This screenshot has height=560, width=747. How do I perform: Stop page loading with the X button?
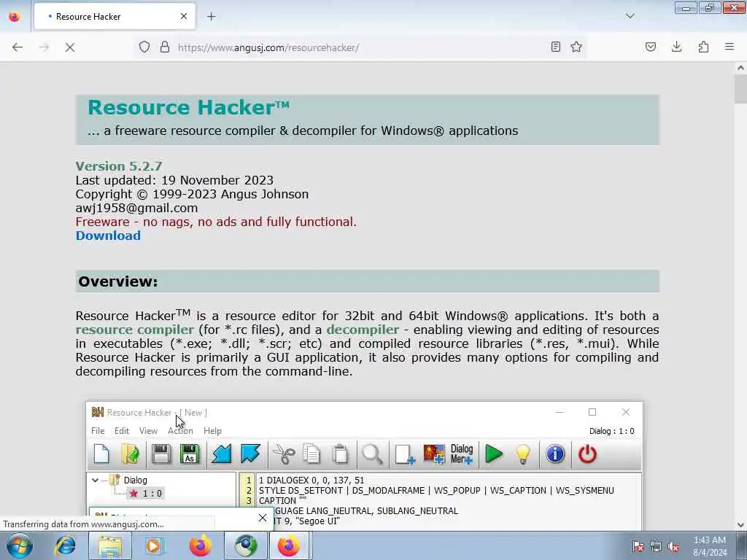[x=69, y=47]
